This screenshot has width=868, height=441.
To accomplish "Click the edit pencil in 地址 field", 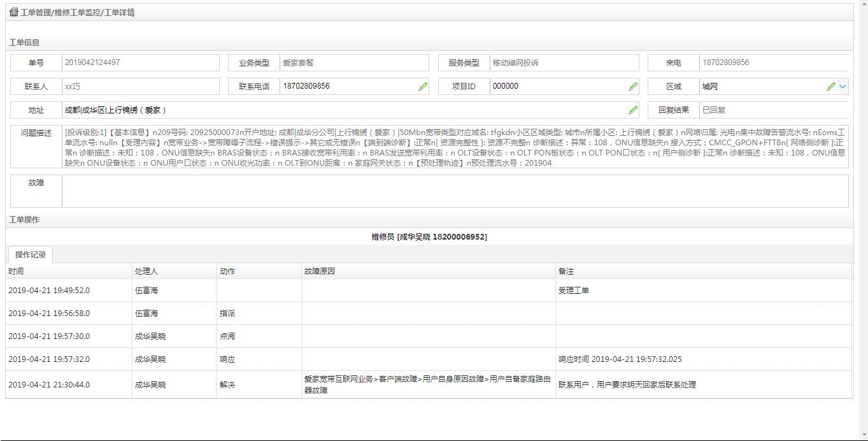I will pos(632,110).
